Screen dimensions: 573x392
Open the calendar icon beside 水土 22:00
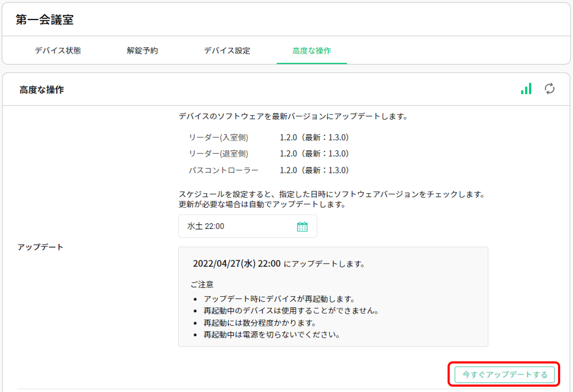302,226
